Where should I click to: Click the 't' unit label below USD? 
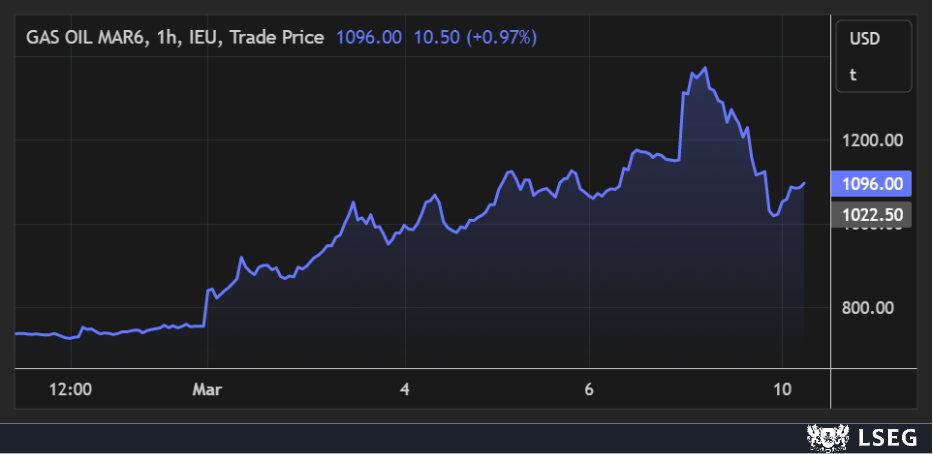click(853, 74)
